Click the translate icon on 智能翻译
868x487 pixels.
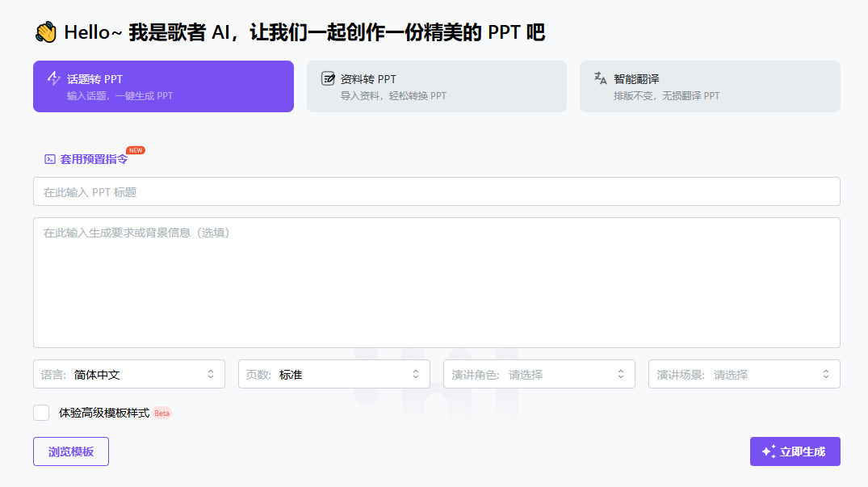[x=601, y=78]
